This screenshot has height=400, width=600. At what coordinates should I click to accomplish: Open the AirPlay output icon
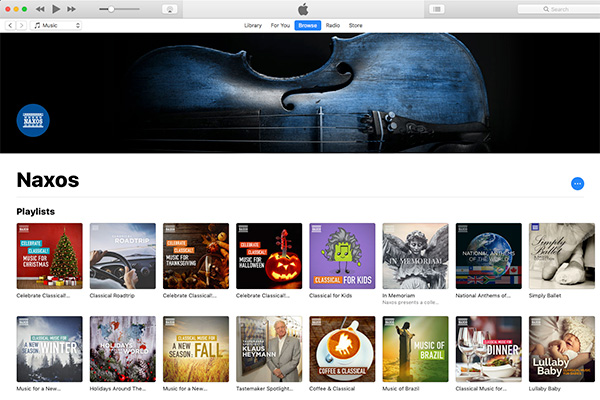coord(169,9)
